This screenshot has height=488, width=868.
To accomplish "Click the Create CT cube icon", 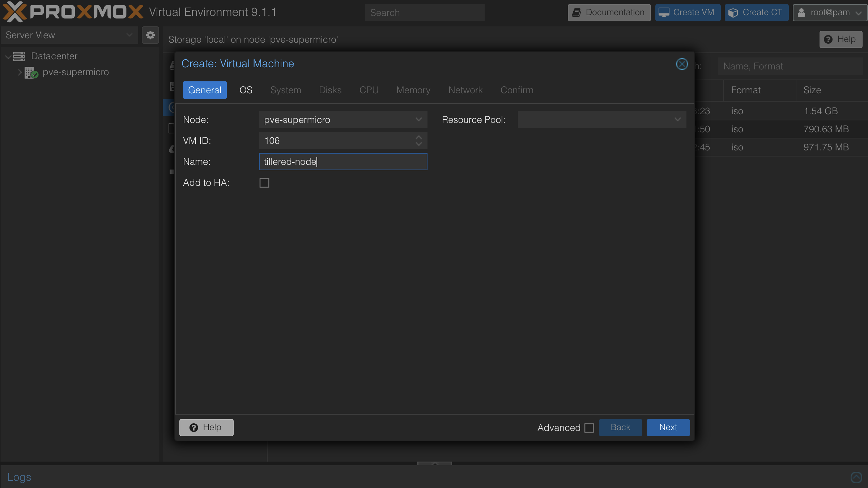I will click(733, 12).
